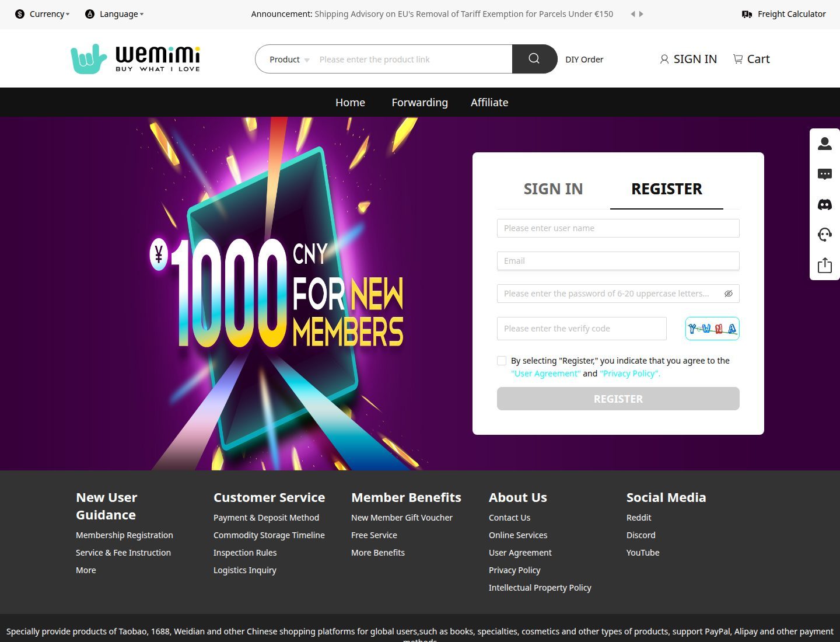The height and width of the screenshot is (642, 840).
Task: Focus the Email input field
Action: click(618, 261)
